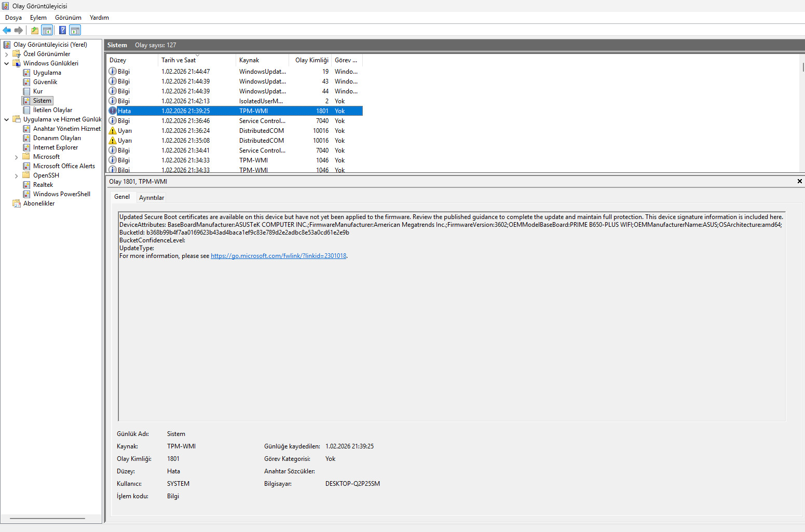The height and width of the screenshot is (532, 805).
Task: Switch to the Ayrıntılar tab
Action: [x=152, y=198]
